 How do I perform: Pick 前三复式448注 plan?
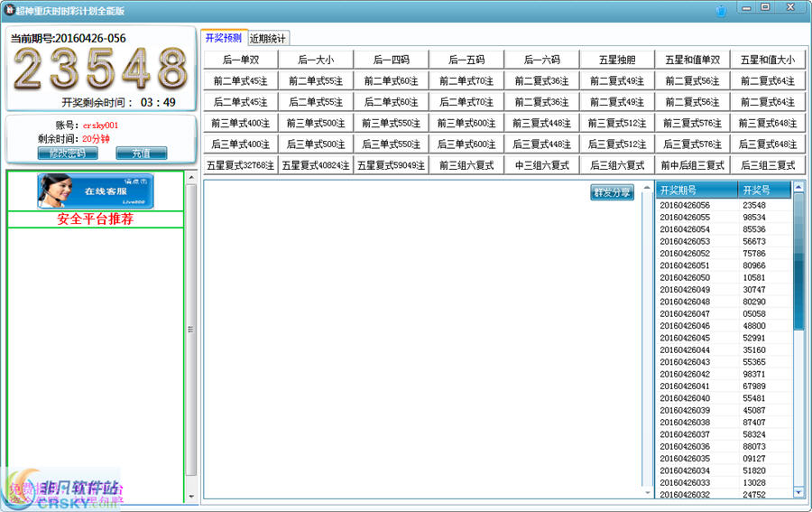[541, 123]
